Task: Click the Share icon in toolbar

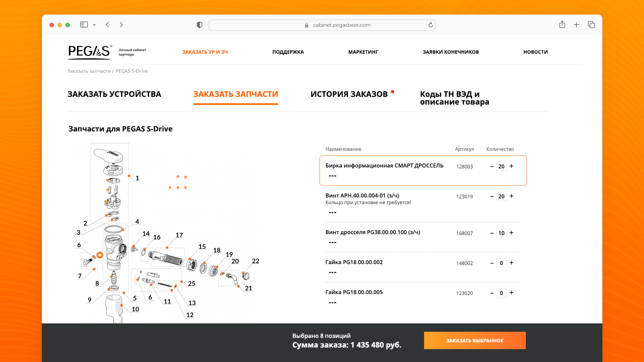Action: click(x=562, y=25)
